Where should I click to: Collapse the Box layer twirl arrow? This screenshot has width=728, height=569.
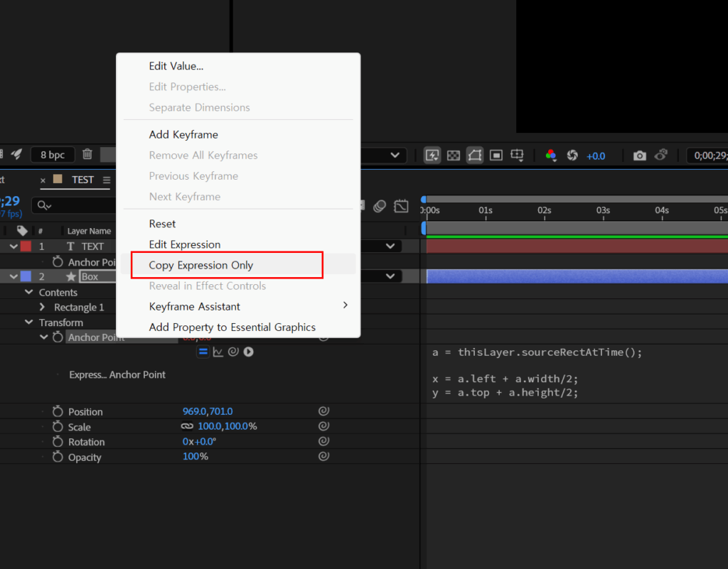click(14, 276)
